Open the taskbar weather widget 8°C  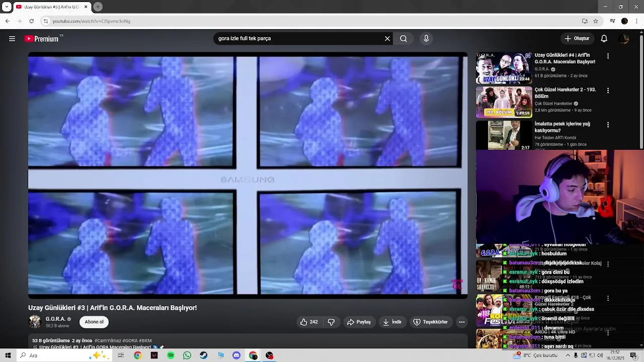535,355
